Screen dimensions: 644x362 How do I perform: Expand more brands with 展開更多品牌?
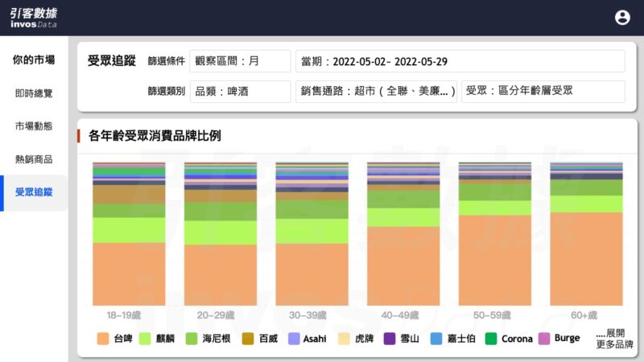coord(613,339)
